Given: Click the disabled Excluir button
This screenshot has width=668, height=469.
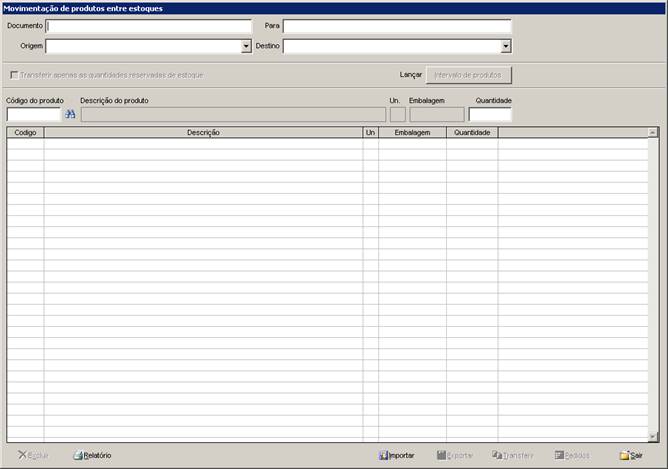Looking at the screenshot, I should 33,455.
